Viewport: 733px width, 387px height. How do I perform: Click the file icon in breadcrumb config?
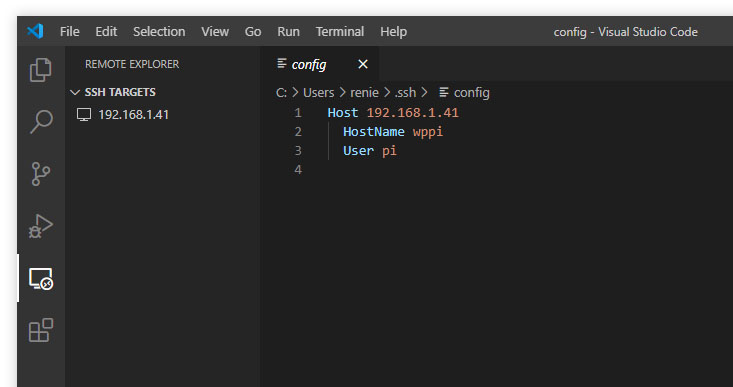(444, 92)
